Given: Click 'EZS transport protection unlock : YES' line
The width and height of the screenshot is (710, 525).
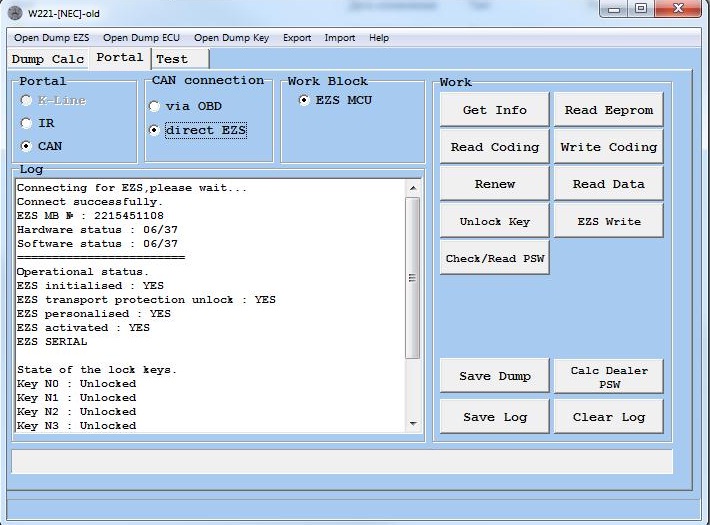Looking at the screenshot, I should point(146,300).
